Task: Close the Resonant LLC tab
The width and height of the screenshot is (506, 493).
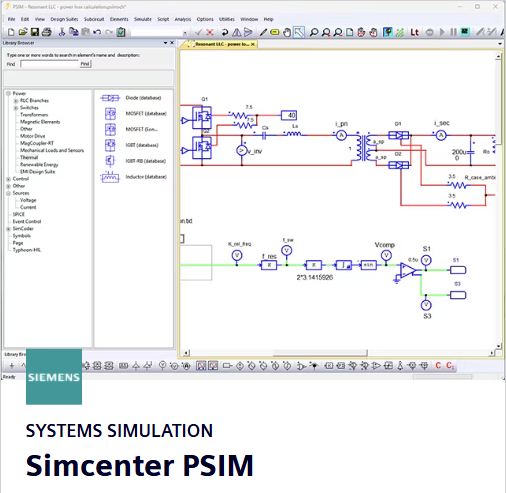Action: pyautogui.click(x=253, y=44)
